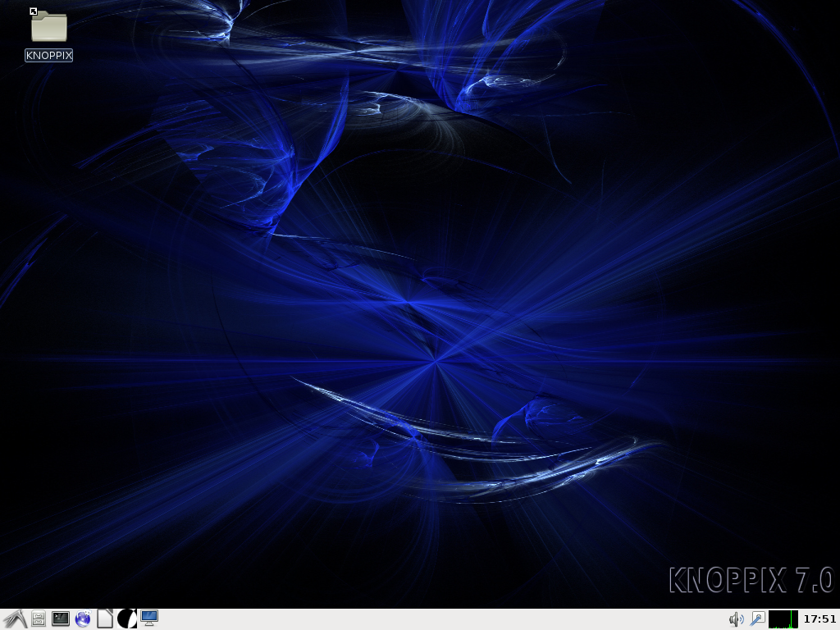Viewport: 840px width, 630px height.
Task: Open the network connection tray icon
Action: (757, 620)
